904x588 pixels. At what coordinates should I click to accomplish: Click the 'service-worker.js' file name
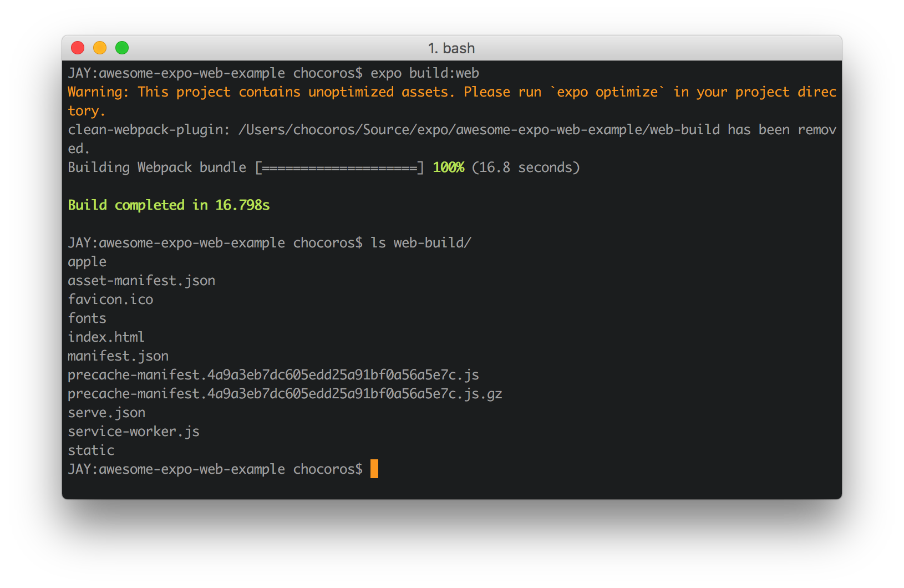(x=134, y=432)
